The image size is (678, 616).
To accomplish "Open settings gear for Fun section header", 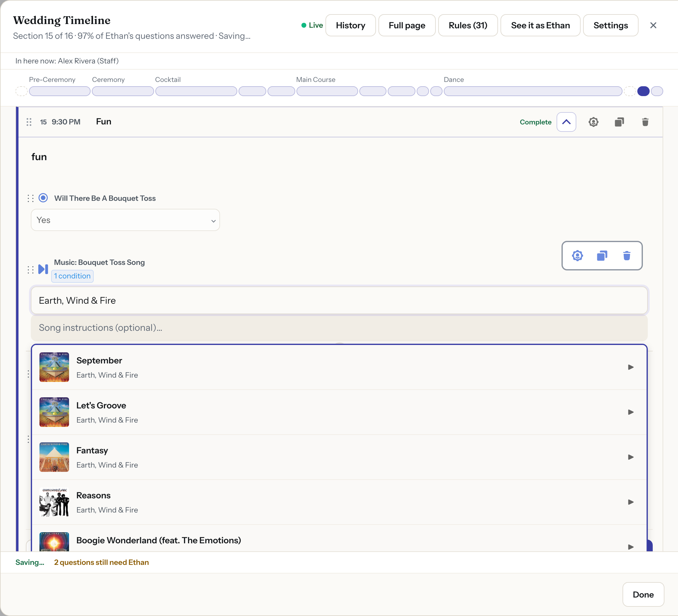I will click(593, 122).
